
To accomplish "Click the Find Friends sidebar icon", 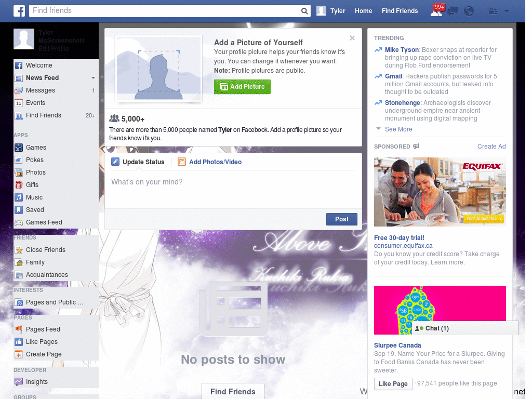I will [19, 115].
